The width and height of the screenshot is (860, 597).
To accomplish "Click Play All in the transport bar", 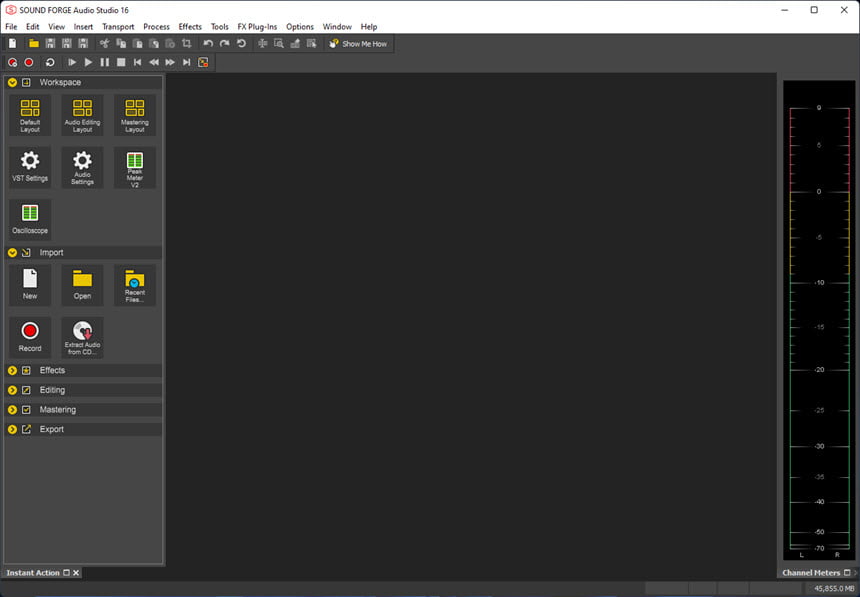I will point(72,63).
